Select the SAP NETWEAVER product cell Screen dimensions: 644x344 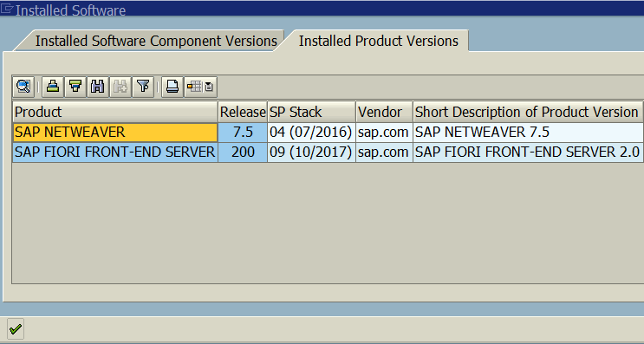tap(115, 133)
